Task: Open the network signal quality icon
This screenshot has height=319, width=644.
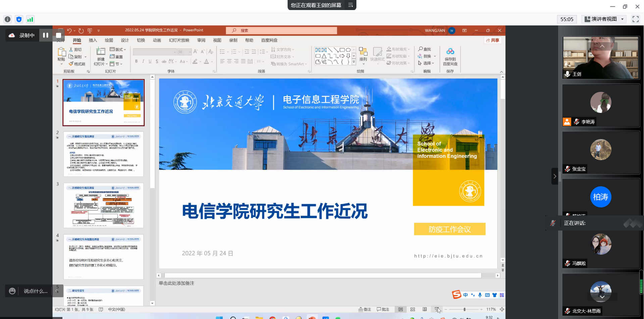Action: tap(30, 19)
